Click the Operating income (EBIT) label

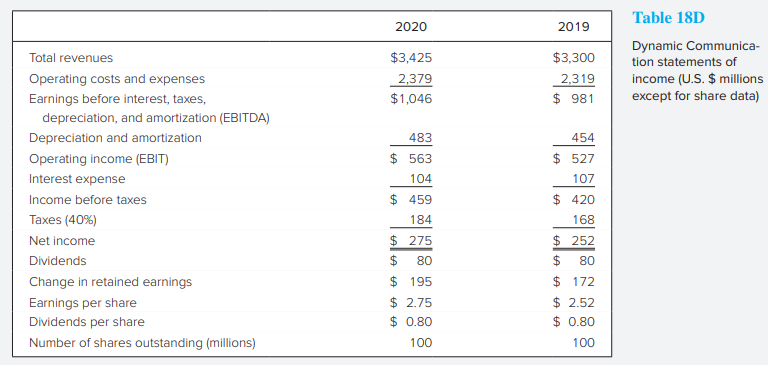(99, 159)
